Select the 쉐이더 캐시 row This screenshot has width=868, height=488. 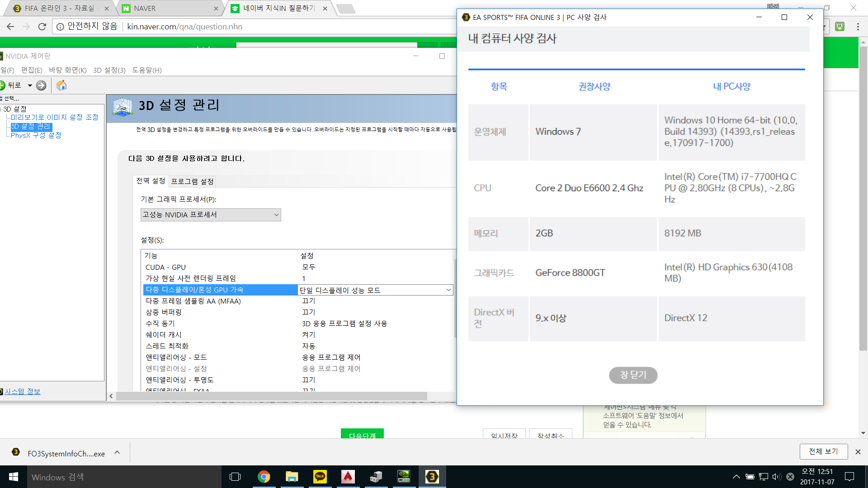pyautogui.click(x=298, y=335)
